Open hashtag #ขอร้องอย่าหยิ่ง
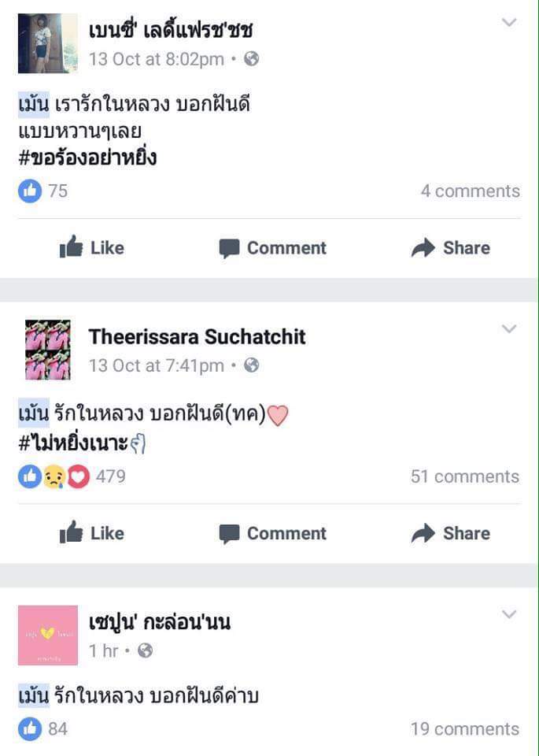The width and height of the screenshot is (539, 756). click(87, 158)
